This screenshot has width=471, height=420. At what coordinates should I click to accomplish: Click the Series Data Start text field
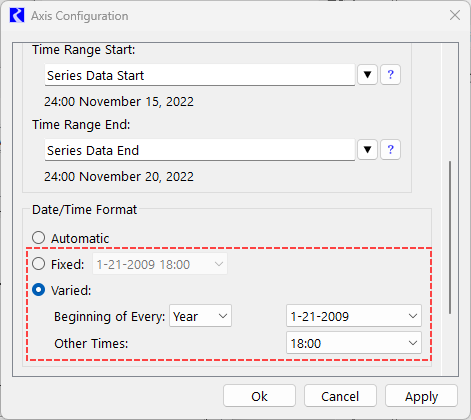pyautogui.click(x=200, y=75)
